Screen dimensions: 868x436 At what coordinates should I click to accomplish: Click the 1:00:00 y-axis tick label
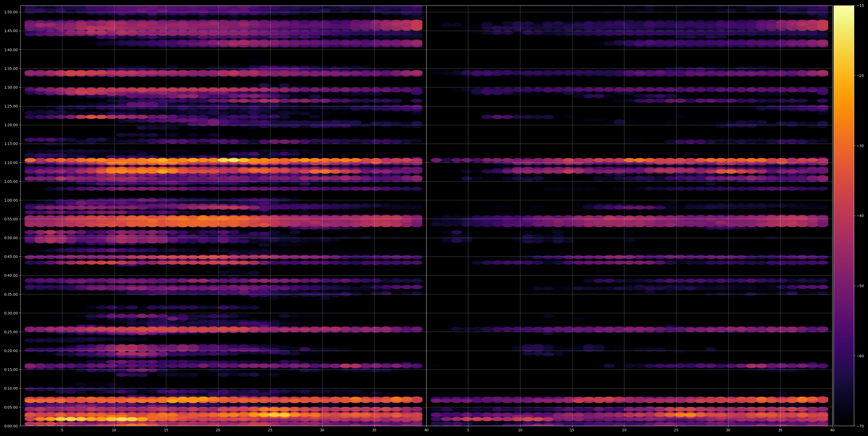tap(11, 200)
